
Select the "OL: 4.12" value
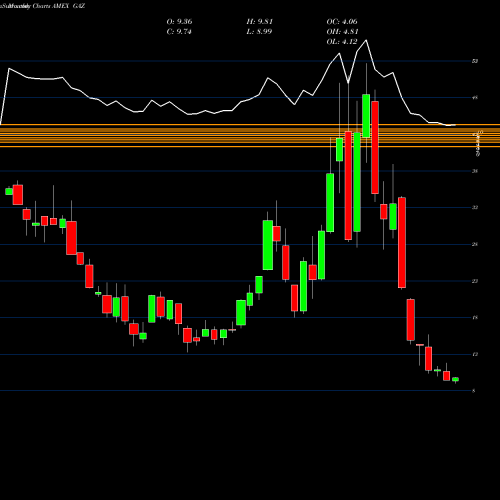click(x=342, y=42)
